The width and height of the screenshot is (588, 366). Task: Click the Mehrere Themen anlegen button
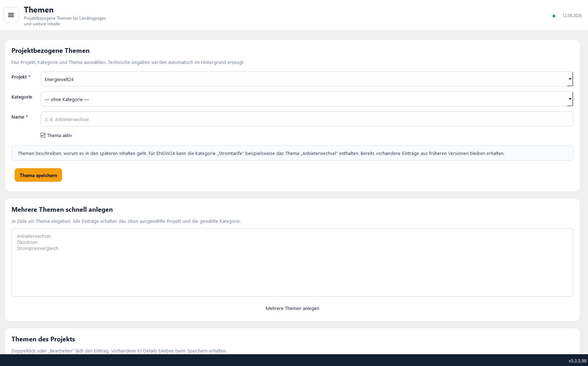[x=292, y=308]
